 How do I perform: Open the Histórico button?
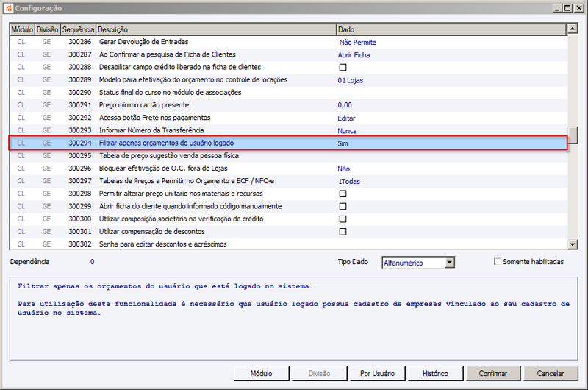coord(435,374)
